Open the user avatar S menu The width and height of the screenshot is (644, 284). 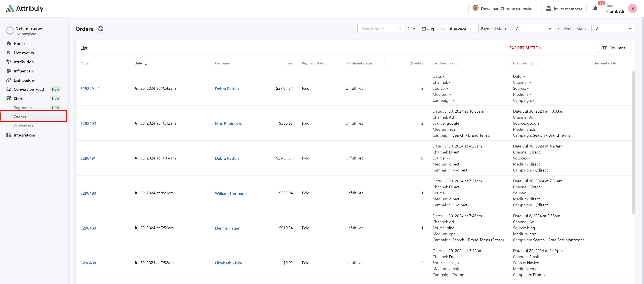pos(633,8)
